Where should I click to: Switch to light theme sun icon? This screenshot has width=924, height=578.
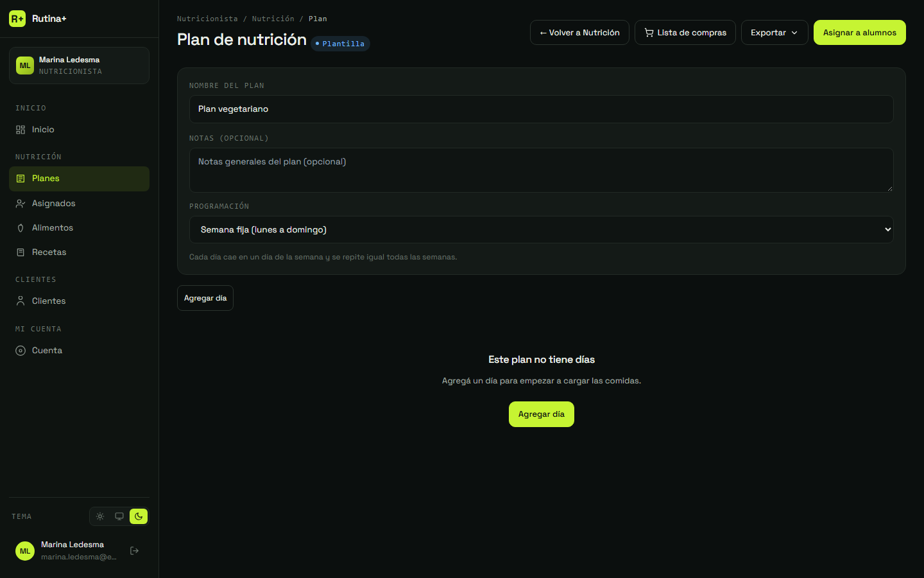click(x=100, y=516)
